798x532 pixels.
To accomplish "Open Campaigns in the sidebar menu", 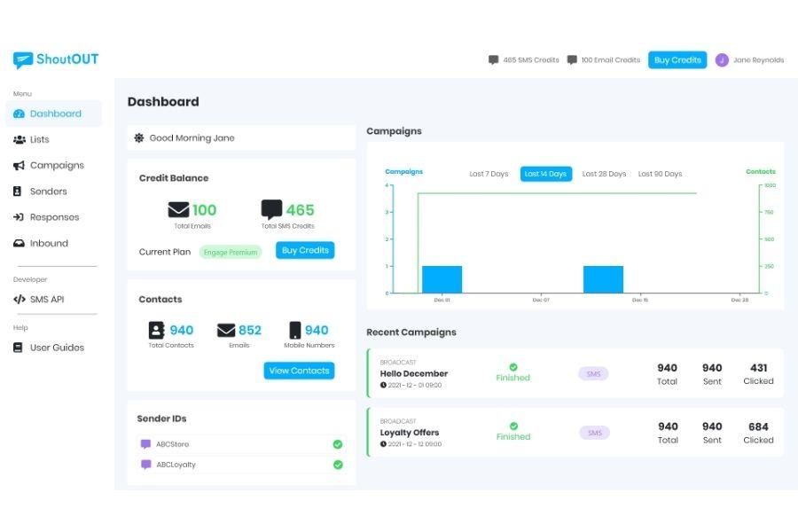I will 57,166.
